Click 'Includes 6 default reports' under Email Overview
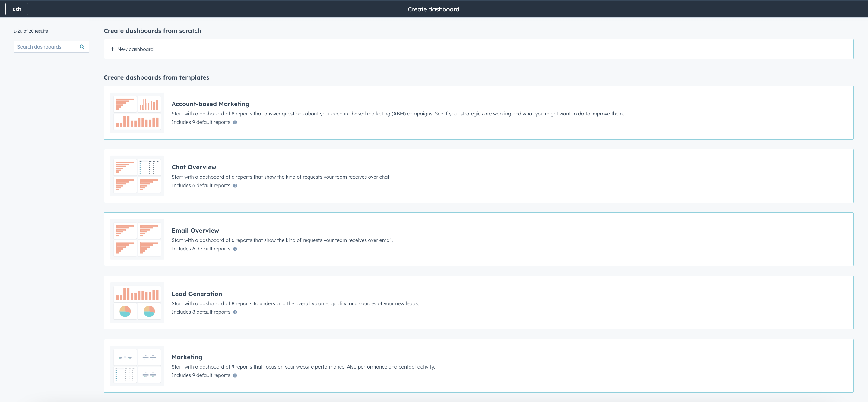This screenshot has height=402, width=868. [201, 249]
